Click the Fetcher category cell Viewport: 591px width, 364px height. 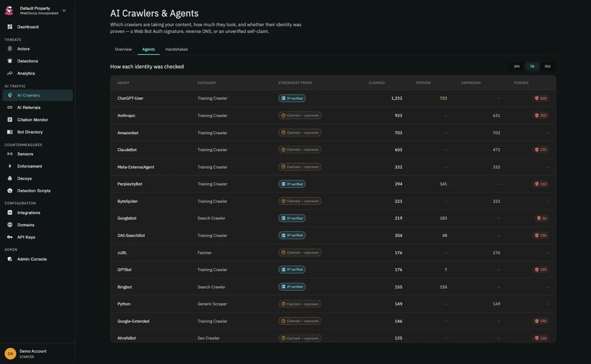coord(205,253)
